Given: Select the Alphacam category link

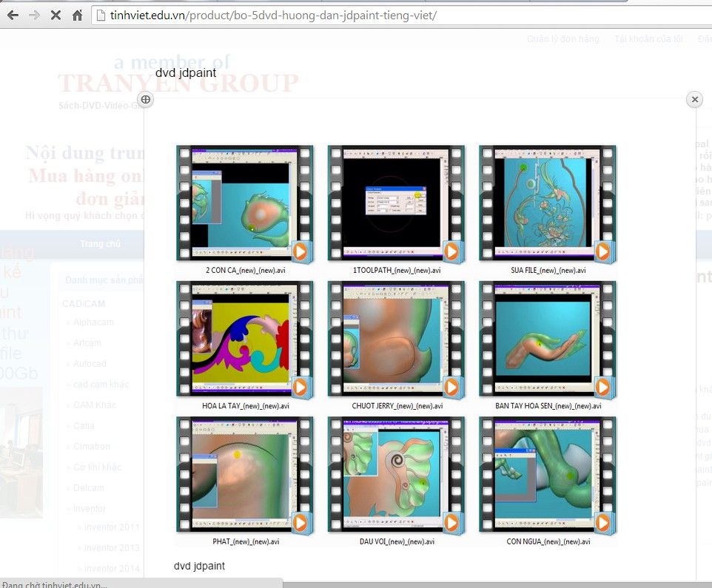Looking at the screenshot, I should [x=93, y=322].
